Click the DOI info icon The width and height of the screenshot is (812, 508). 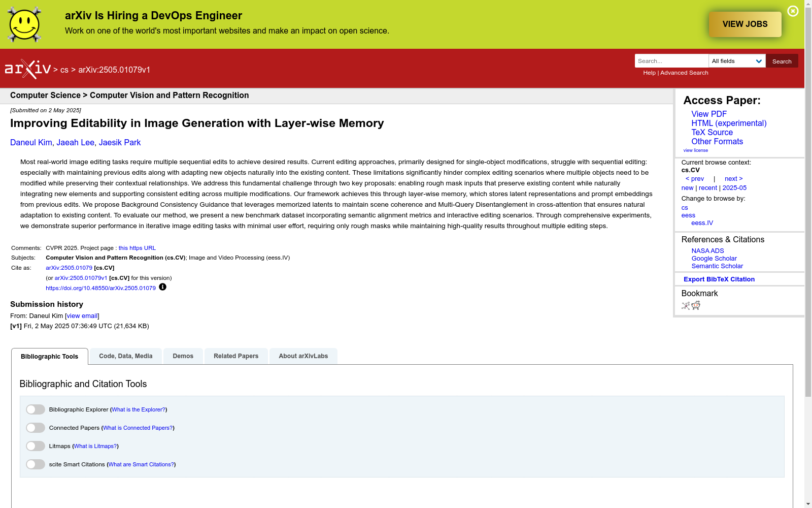(x=162, y=287)
